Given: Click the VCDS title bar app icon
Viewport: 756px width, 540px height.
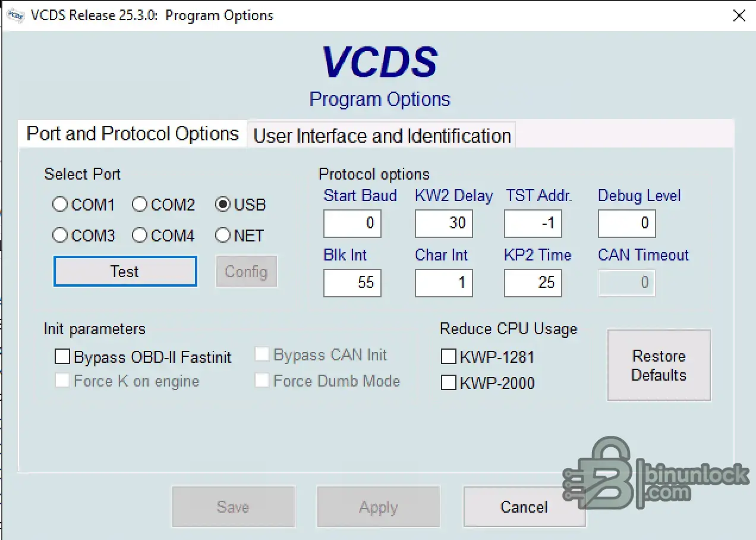Looking at the screenshot, I should pyautogui.click(x=15, y=15).
